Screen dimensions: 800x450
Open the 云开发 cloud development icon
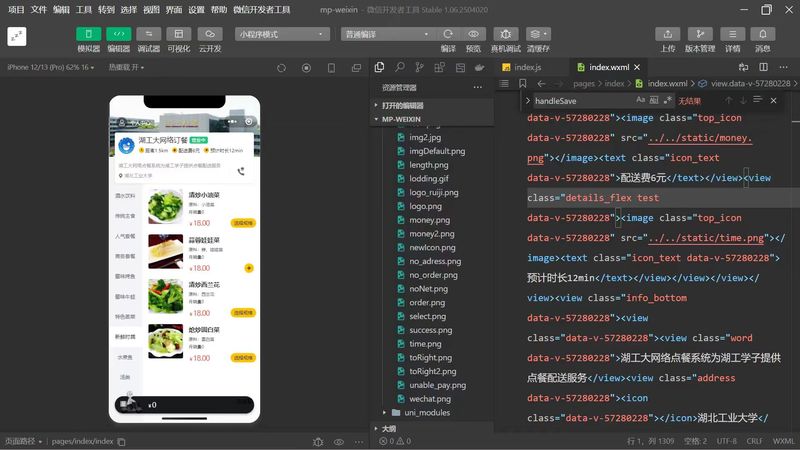(x=210, y=34)
